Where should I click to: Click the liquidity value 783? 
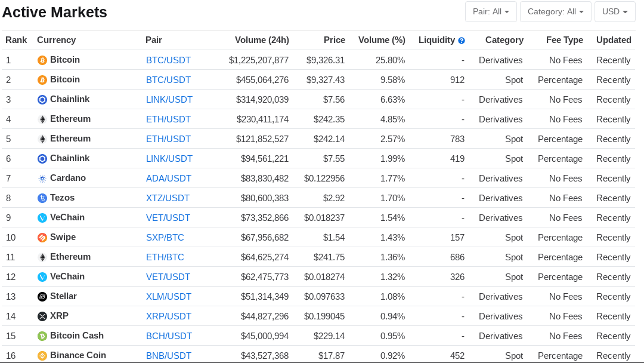point(457,139)
